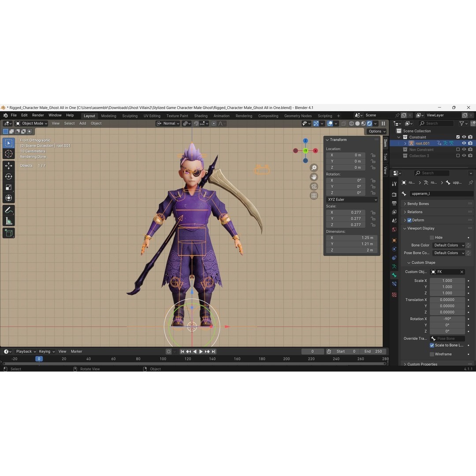476x476 pixels.
Task: Jump to the timeline start frame
Action: point(182,351)
